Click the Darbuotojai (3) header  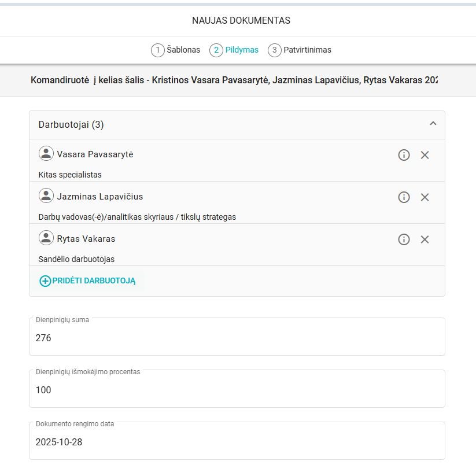tap(71, 125)
